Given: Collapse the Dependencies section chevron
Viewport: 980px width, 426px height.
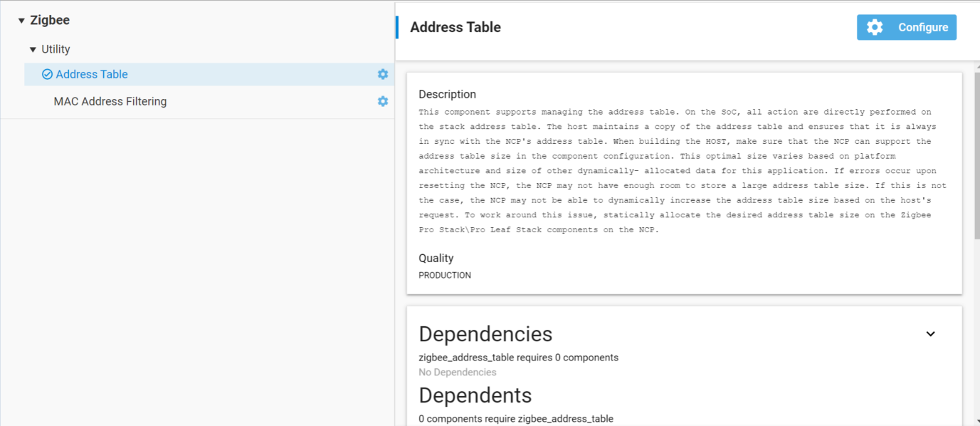Looking at the screenshot, I should [x=930, y=334].
